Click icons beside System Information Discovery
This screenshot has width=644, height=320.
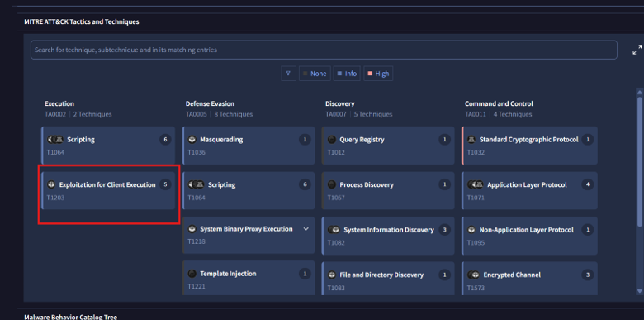(334, 230)
